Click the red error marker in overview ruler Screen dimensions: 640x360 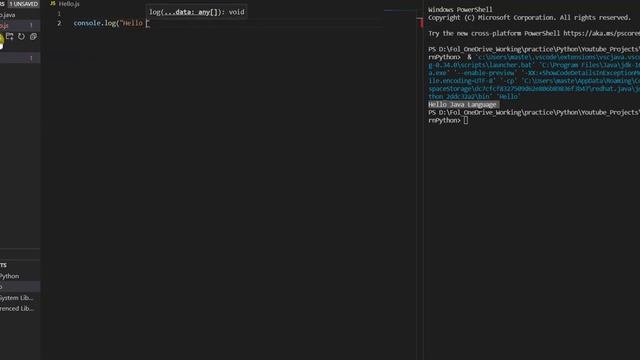[x=421, y=22]
